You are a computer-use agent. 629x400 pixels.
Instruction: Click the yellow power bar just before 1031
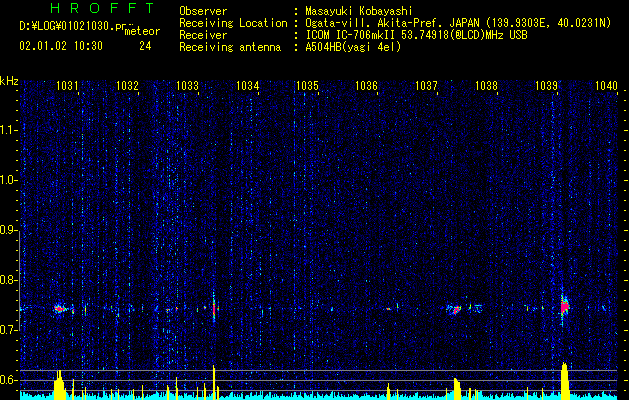pos(59,384)
